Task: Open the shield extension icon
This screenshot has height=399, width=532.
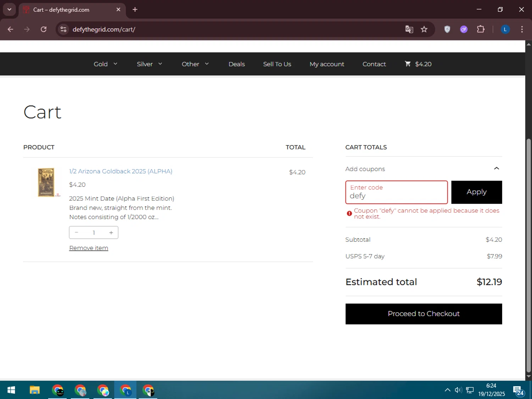Action: pyautogui.click(x=447, y=29)
